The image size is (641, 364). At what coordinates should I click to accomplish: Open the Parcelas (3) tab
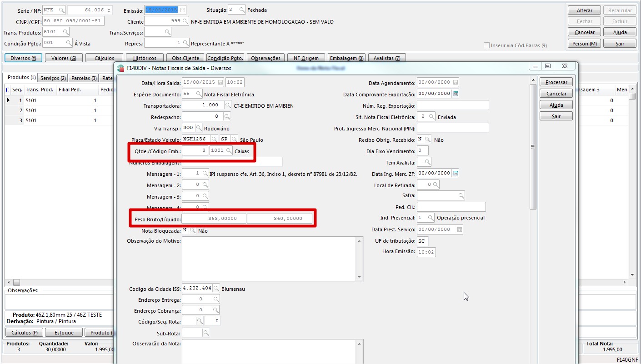[84, 78]
